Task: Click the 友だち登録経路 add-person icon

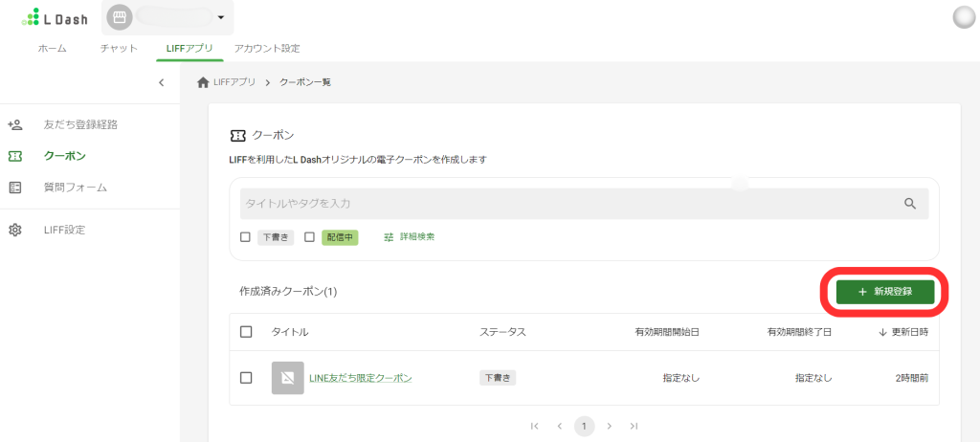Action: point(15,124)
